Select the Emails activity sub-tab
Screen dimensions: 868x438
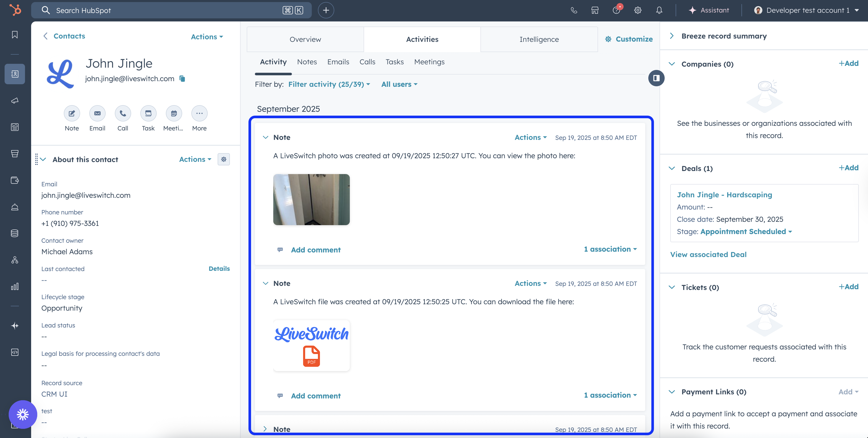click(338, 62)
